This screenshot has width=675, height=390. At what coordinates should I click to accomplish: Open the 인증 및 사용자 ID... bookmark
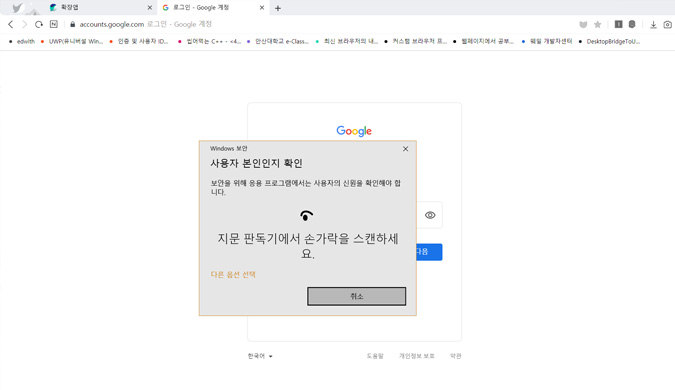tap(139, 41)
